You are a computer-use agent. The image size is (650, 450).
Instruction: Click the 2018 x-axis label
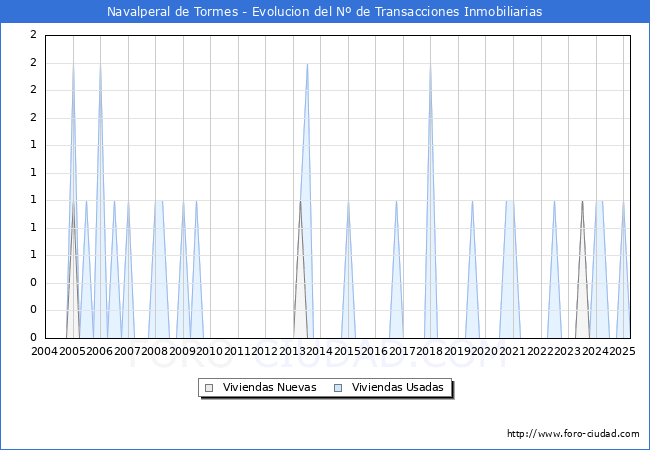tap(429, 351)
